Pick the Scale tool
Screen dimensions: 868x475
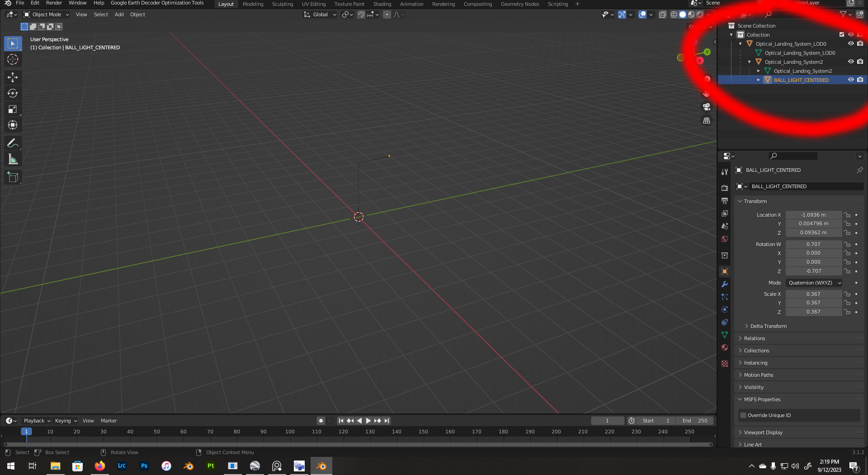pos(13,109)
